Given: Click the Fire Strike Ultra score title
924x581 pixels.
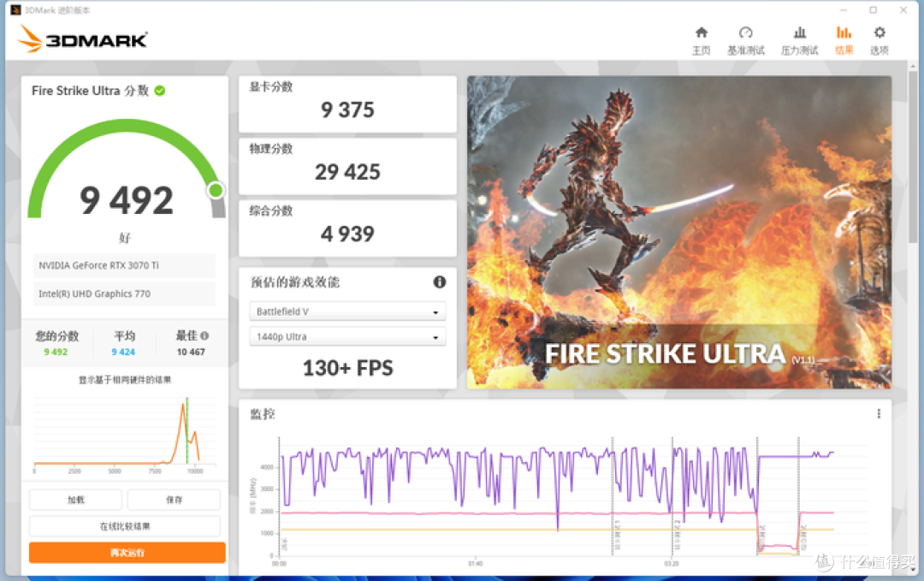Looking at the screenshot, I should (90, 91).
